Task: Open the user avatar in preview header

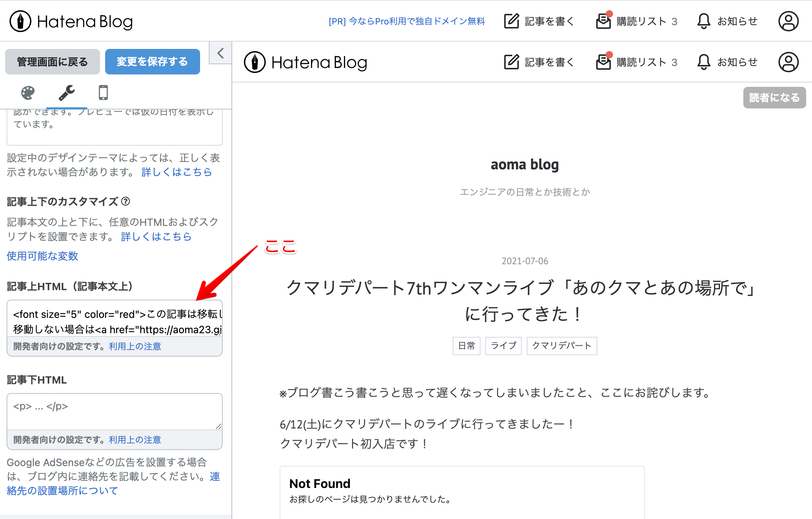Action: coord(789,62)
